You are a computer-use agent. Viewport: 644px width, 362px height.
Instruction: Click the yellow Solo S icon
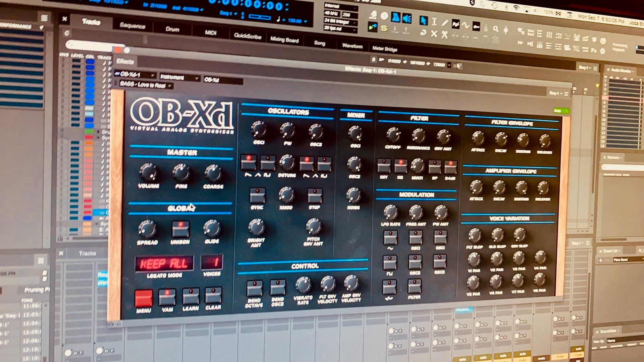click(384, 29)
